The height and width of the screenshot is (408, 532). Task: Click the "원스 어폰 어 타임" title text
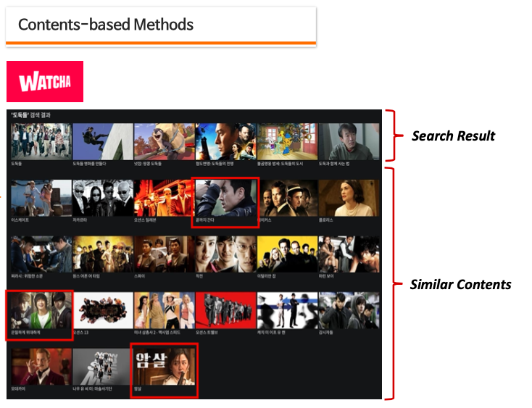pos(86,276)
